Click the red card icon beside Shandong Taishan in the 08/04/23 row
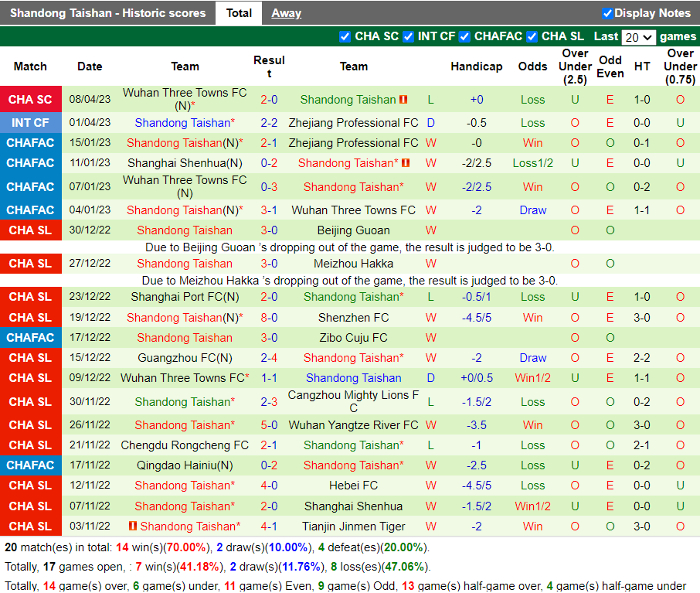 click(x=403, y=99)
